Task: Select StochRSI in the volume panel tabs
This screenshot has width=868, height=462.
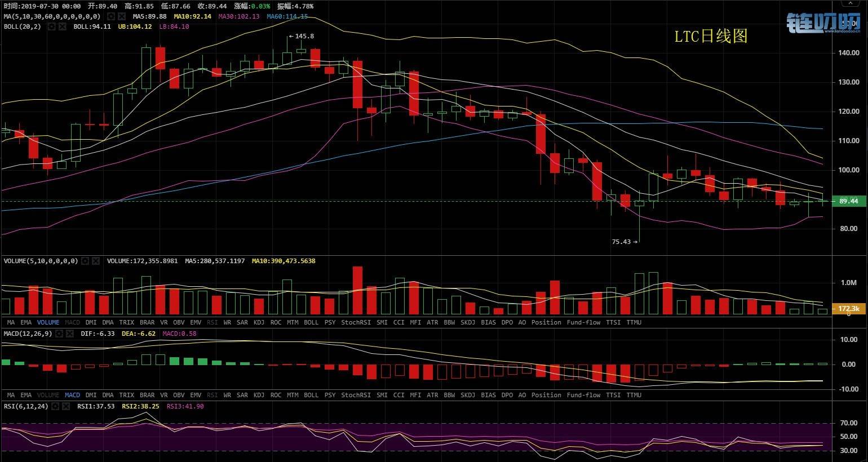Action: (x=356, y=322)
